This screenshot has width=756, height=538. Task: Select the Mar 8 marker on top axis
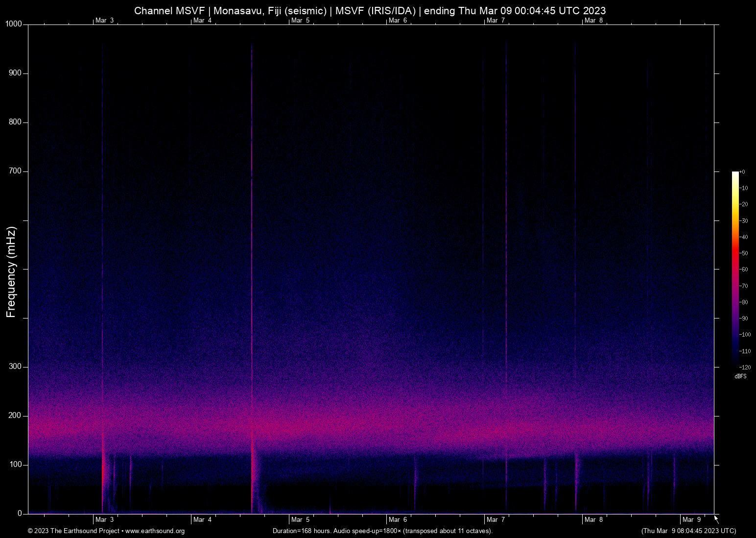pos(594,20)
